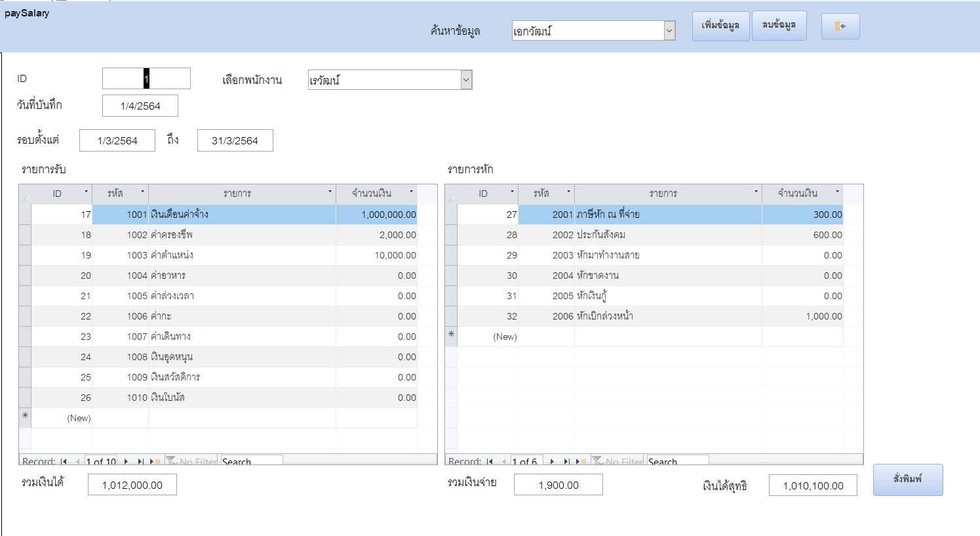Click the code 1001 cell
980x536 pixels.
(121, 215)
